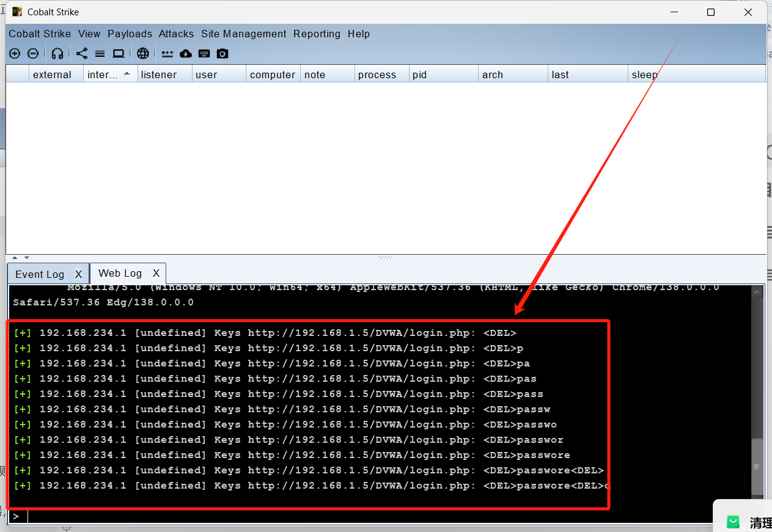
Task: Sort sessions by the external column
Action: click(x=56, y=75)
